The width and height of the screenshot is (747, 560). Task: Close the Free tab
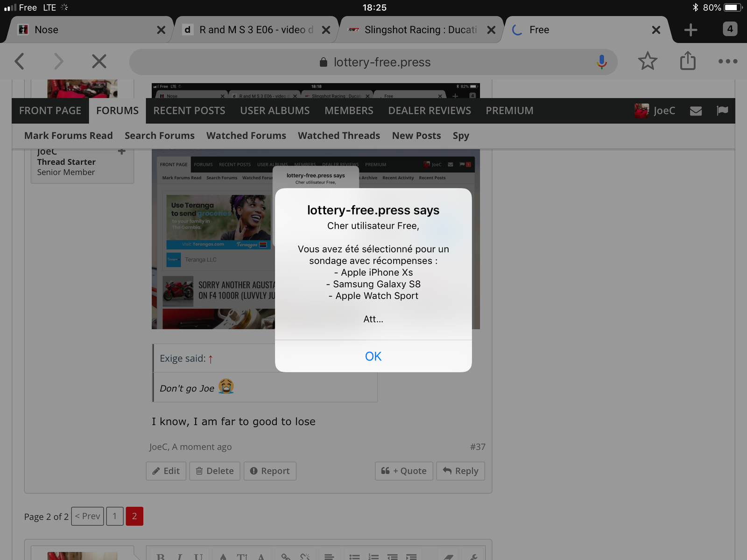[656, 30]
